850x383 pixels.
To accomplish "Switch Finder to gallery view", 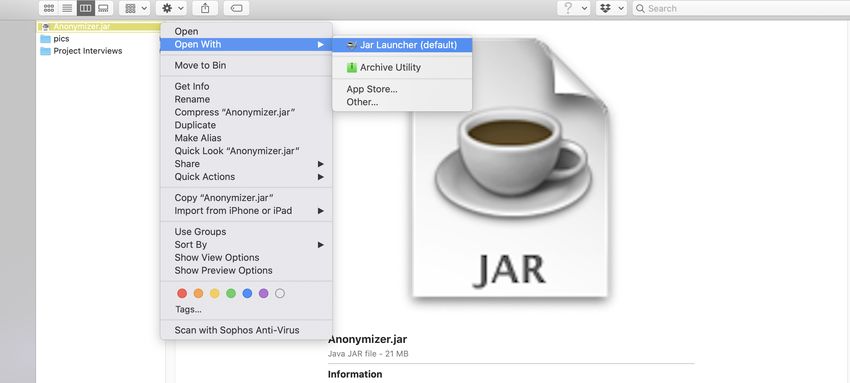I will pos(104,8).
